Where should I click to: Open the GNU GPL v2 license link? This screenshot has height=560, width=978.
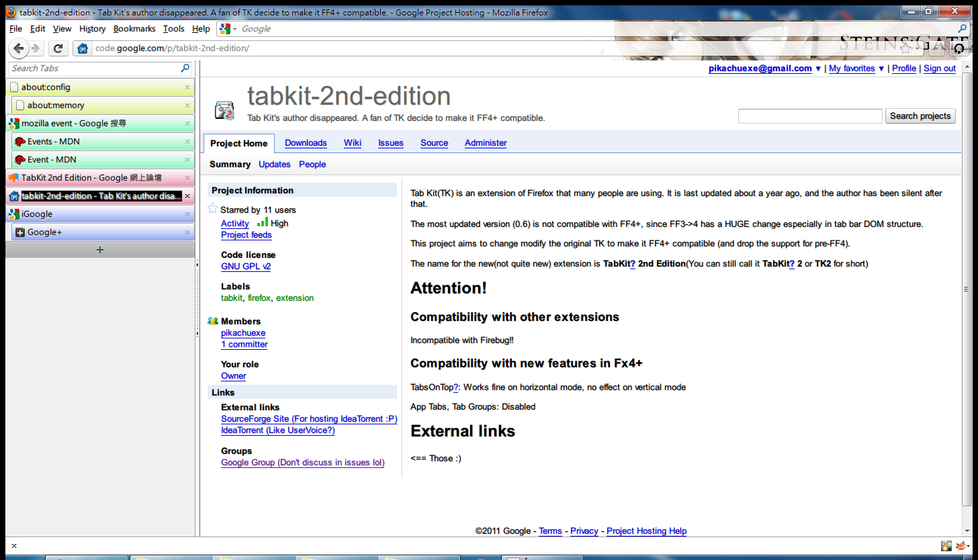[246, 267]
